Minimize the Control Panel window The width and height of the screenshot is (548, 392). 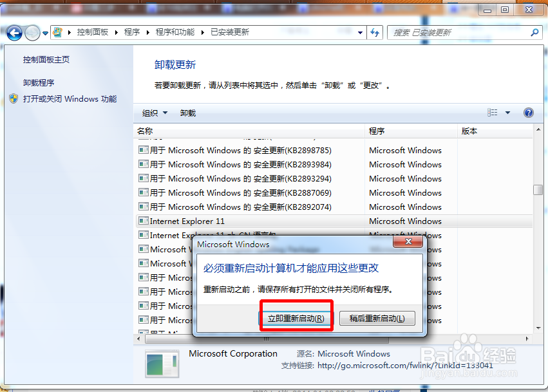pyautogui.click(x=487, y=10)
